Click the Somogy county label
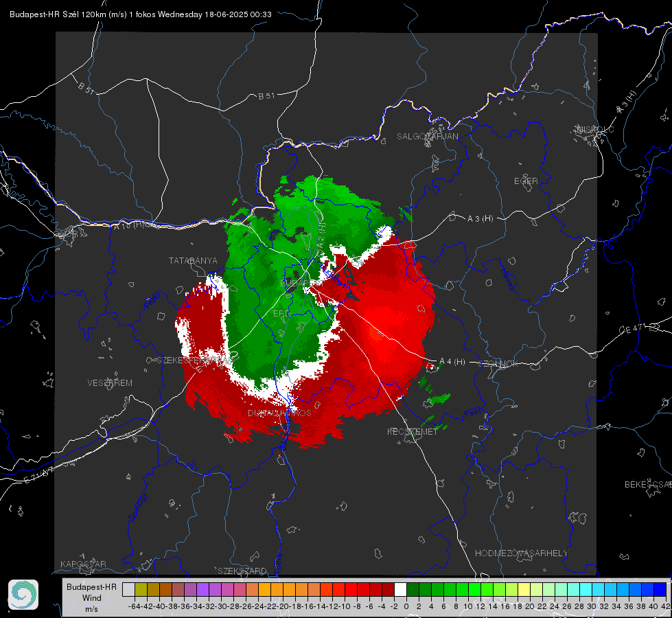The image size is (672, 618). tap(138, 507)
